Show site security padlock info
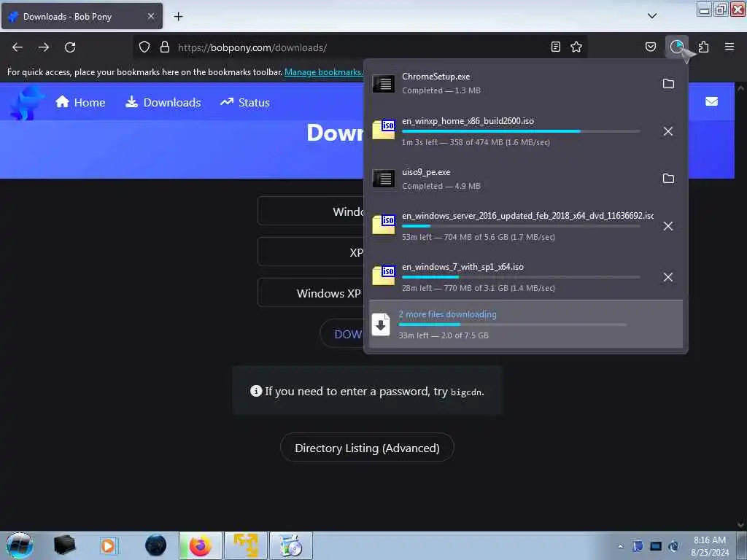 [x=165, y=47]
